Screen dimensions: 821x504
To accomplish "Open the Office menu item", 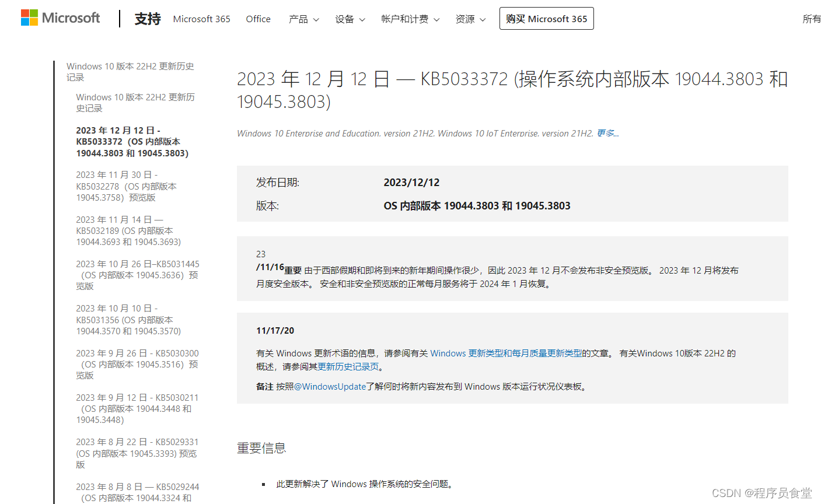I will [x=258, y=19].
